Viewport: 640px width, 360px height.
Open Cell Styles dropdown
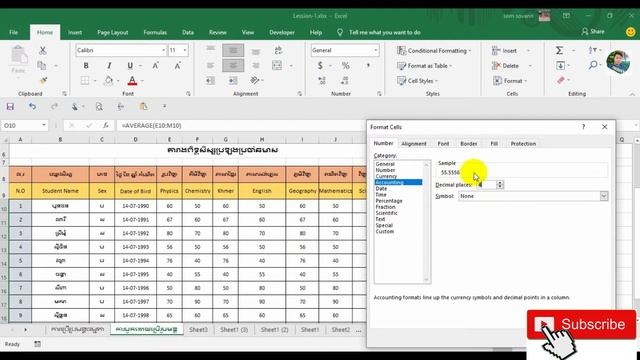[417, 81]
